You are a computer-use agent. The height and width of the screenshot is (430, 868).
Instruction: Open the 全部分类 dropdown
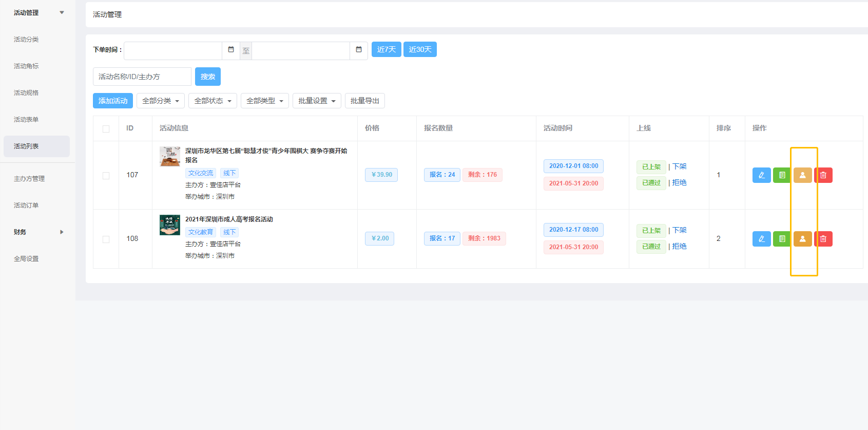tap(161, 101)
